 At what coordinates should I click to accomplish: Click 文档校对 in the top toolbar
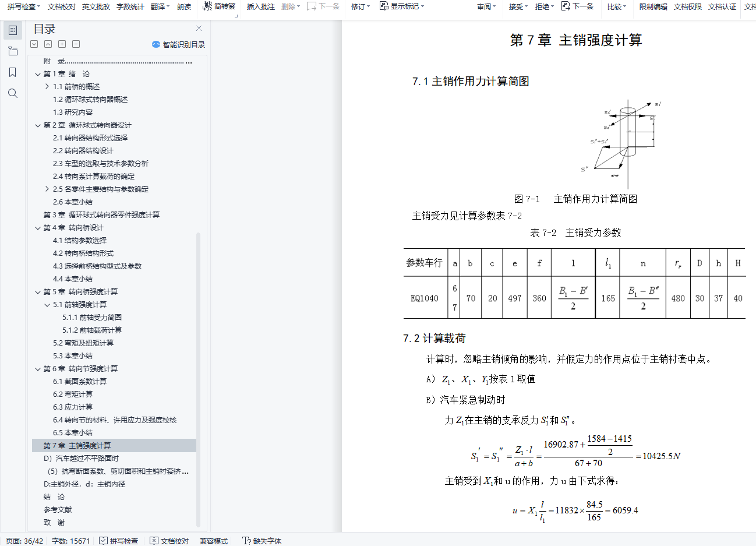point(62,6)
